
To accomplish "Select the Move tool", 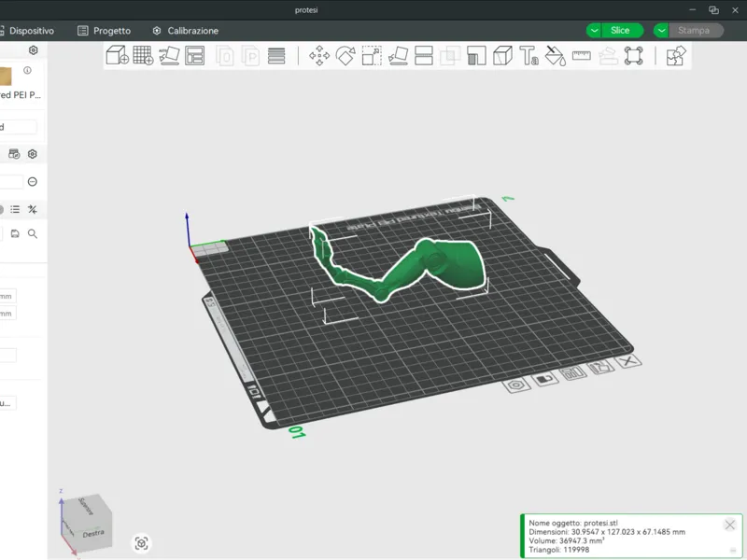I will pos(319,56).
